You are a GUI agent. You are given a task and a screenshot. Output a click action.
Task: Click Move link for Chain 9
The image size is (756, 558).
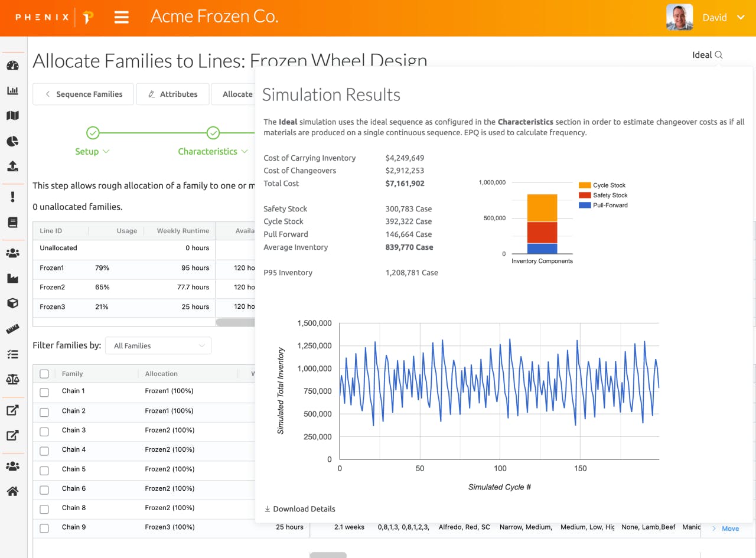725,528
